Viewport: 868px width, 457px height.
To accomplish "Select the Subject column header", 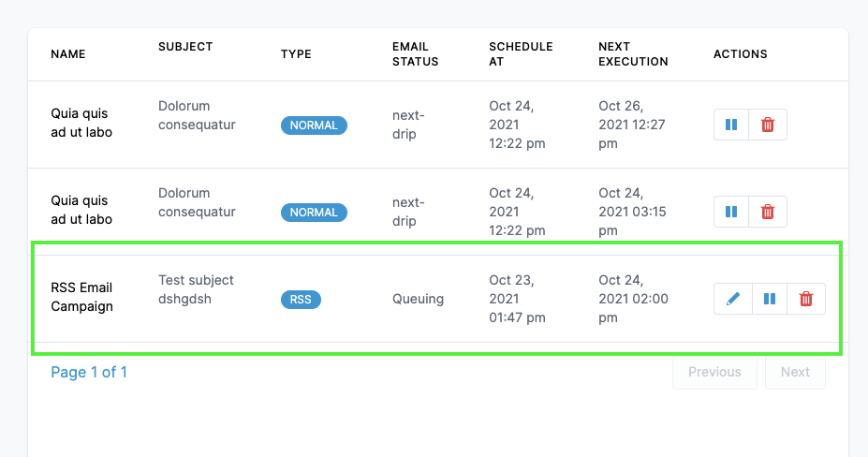I will coord(185,47).
